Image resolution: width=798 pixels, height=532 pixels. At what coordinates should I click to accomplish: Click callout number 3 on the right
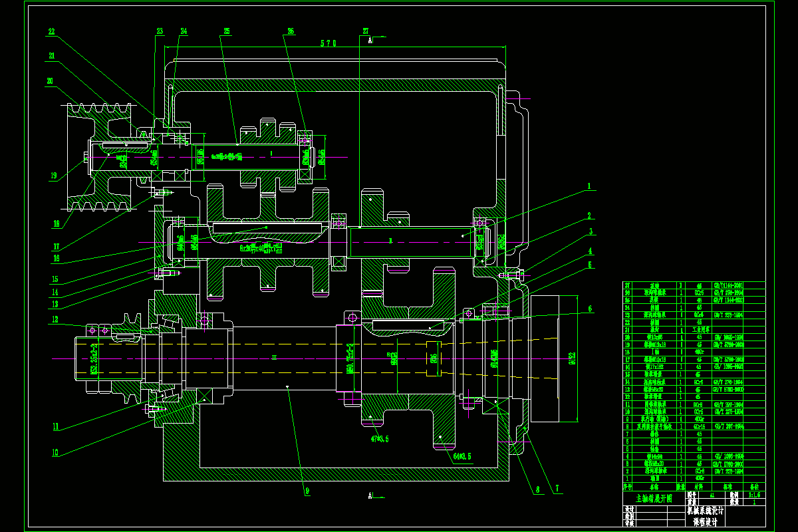pos(589,231)
